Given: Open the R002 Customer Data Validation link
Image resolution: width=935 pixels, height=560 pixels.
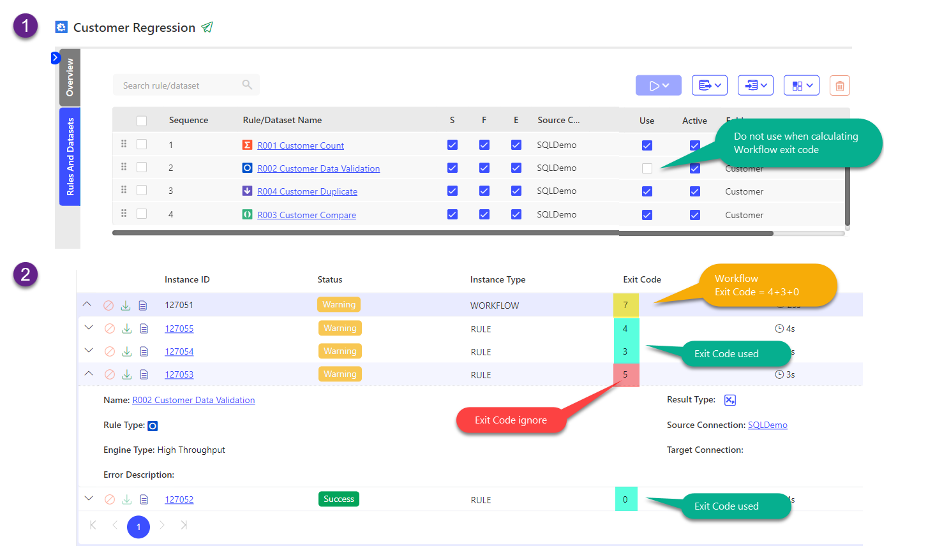Looking at the screenshot, I should point(318,168).
